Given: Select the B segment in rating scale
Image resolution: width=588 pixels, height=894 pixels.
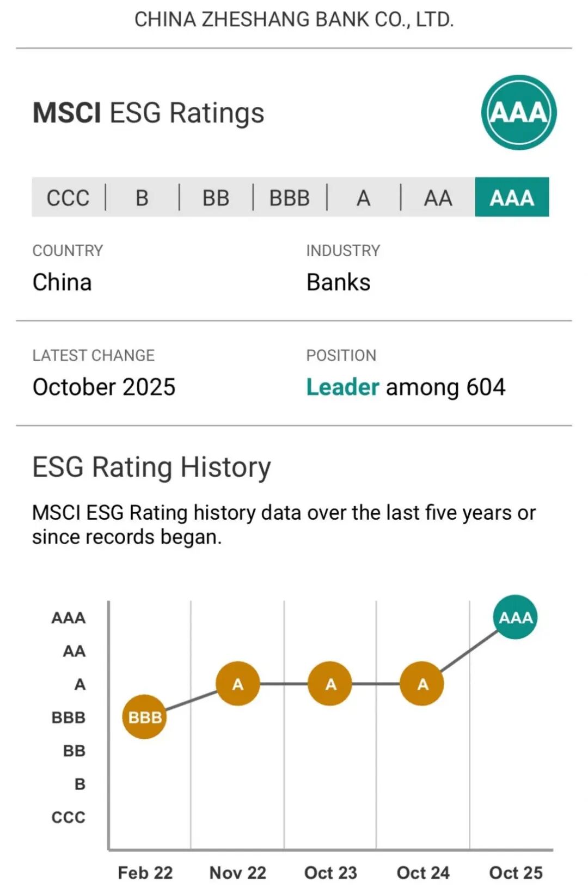Looking at the screenshot, I should click(142, 197).
